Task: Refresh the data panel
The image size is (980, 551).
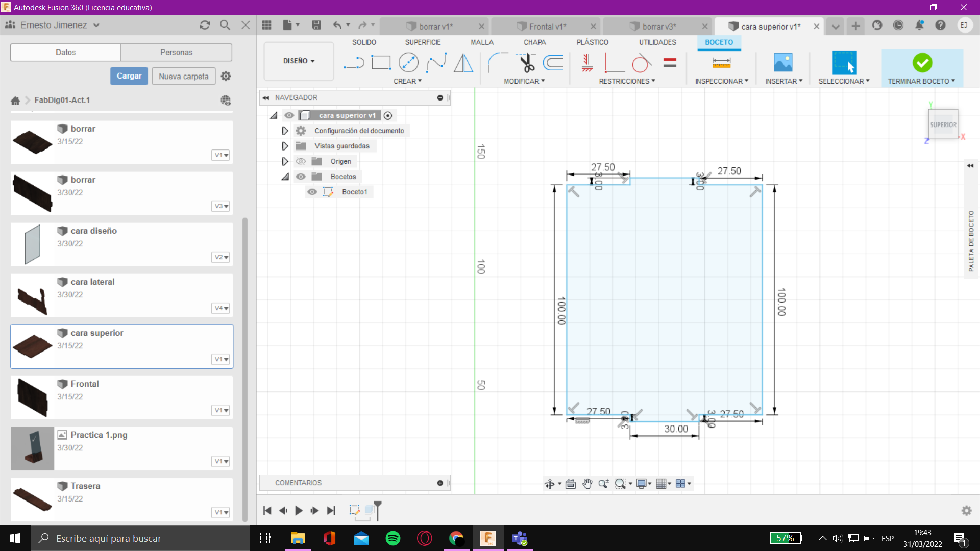Action: [x=205, y=25]
